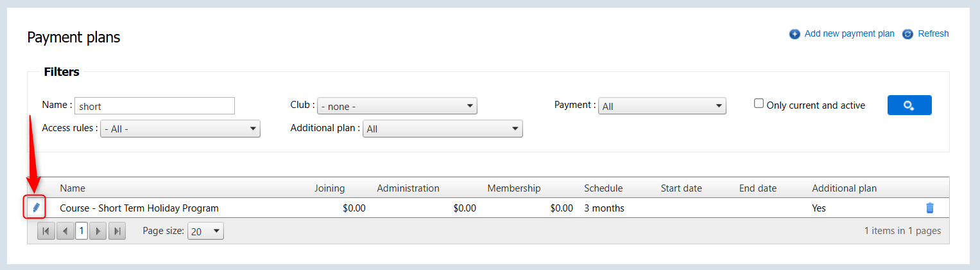Click the Add new payment plan link
This screenshot has width=980, height=270.
pyautogui.click(x=849, y=34)
